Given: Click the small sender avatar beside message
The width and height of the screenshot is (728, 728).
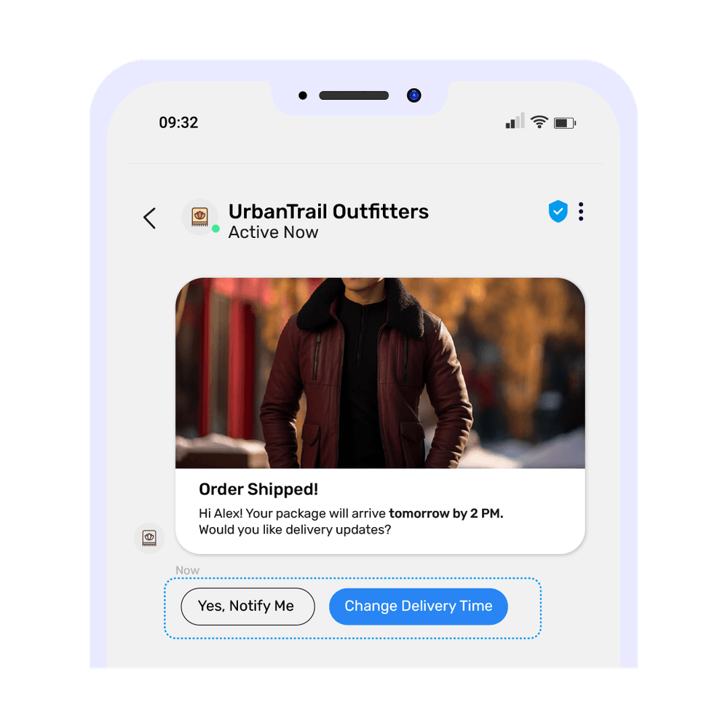Looking at the screenshot, I should click(x=149, y=538).
